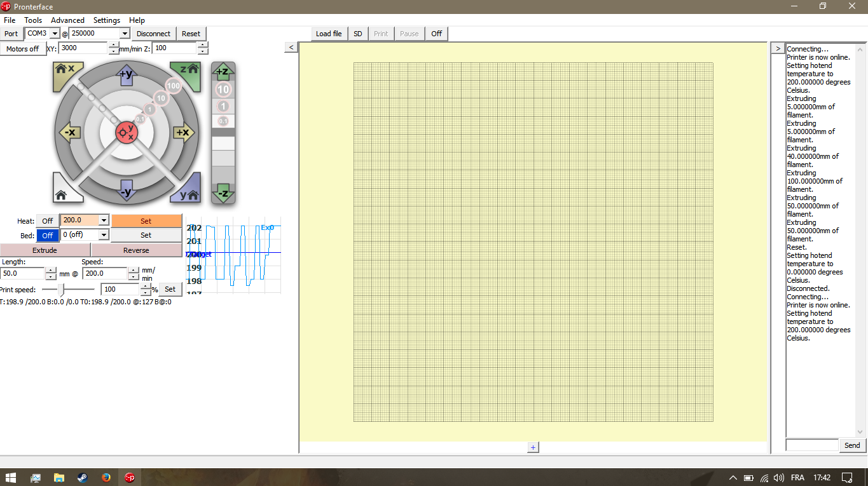Toggle the hotend Heat Off button
Viewport: 868px width, 486px height.
[x=47, y=221]
